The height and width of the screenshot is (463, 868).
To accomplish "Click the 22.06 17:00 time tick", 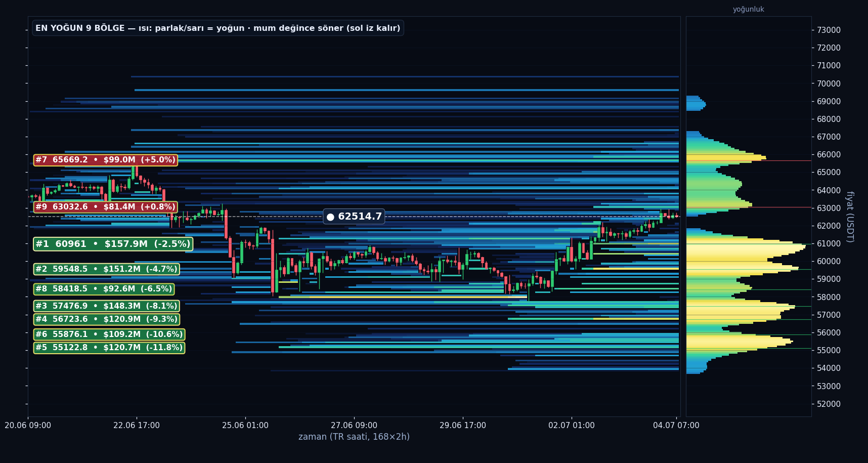I will pyautogui.click(x=137, y=426).
